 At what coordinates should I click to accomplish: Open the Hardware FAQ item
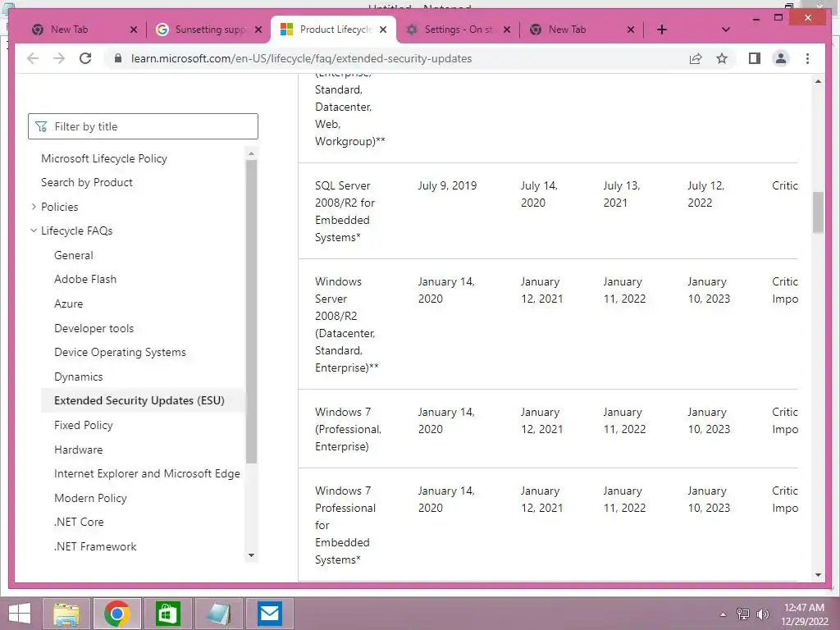(x=78, y=450)
